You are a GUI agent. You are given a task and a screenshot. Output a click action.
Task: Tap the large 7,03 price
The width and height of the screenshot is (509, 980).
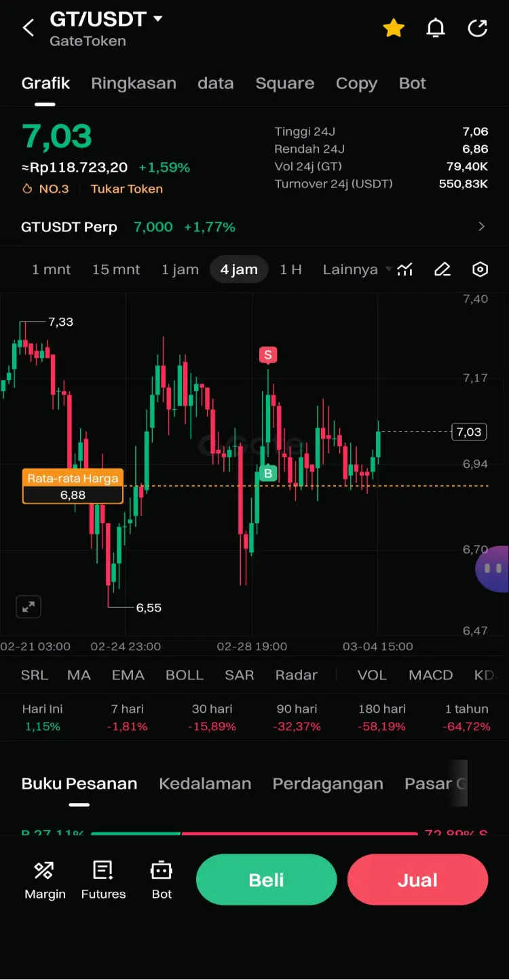pyautogui.click(x=57, y=136)
